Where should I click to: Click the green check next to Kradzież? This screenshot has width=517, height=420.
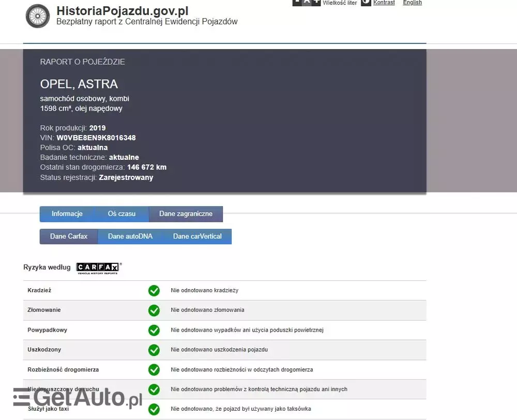coord(154,291)
